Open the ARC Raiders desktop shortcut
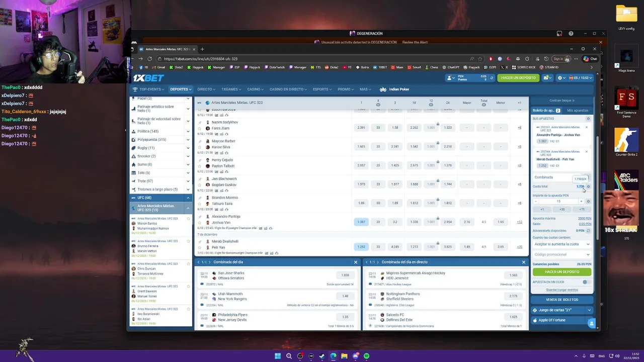Screen dimensions: 644x362 click(x=626, y=182)
